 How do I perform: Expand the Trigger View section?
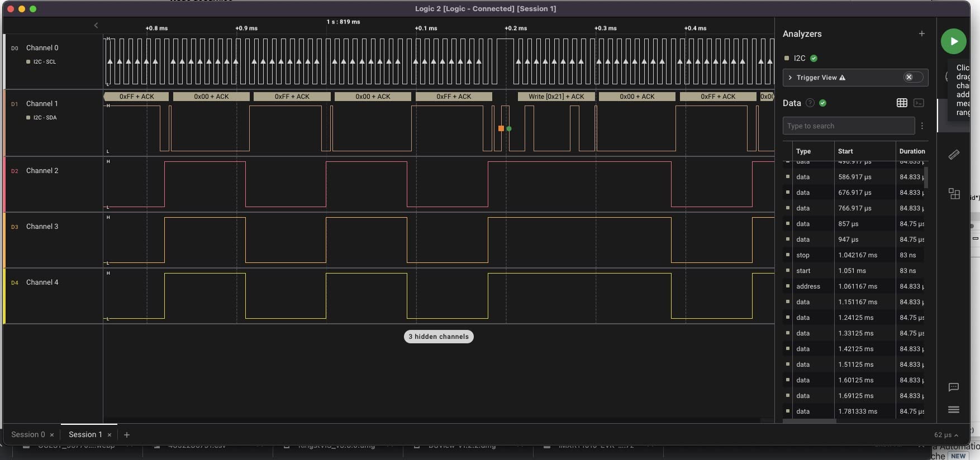click(x=790, y=78)
